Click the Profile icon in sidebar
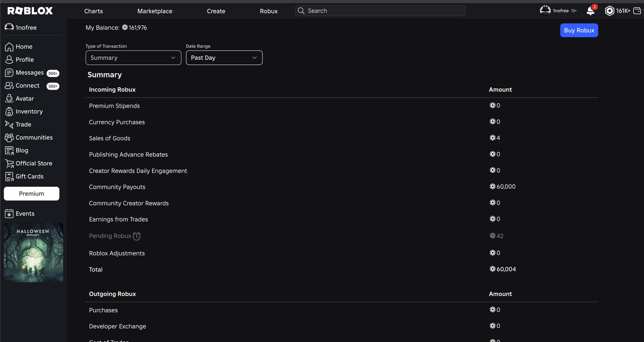This screenshot has width=644, height=342. (9, 60)
